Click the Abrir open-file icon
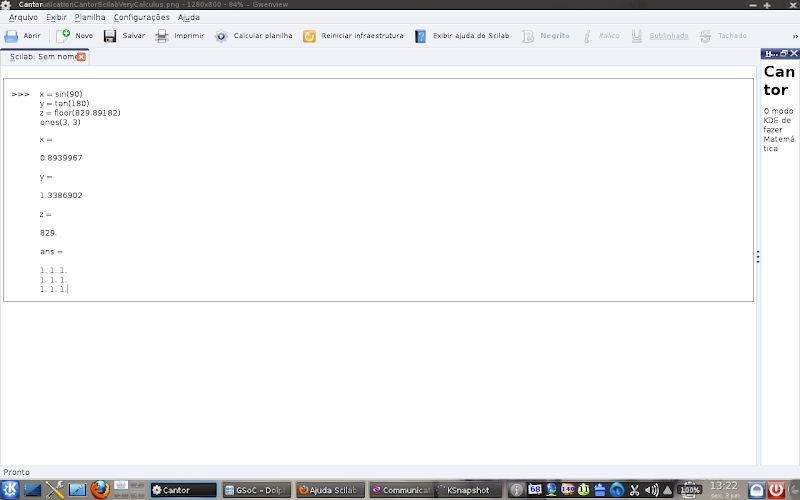This screenshot has width=800, height=500. (x=11, y=36)
